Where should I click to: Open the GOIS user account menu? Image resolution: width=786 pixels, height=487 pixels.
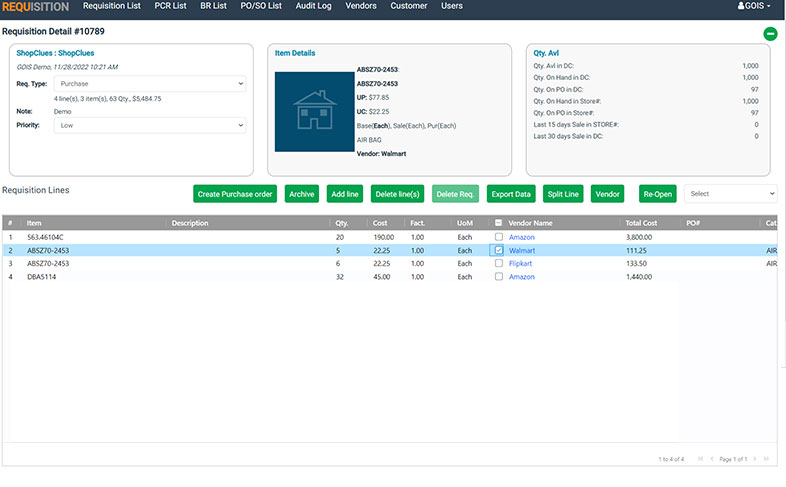[x=754, y=6]
